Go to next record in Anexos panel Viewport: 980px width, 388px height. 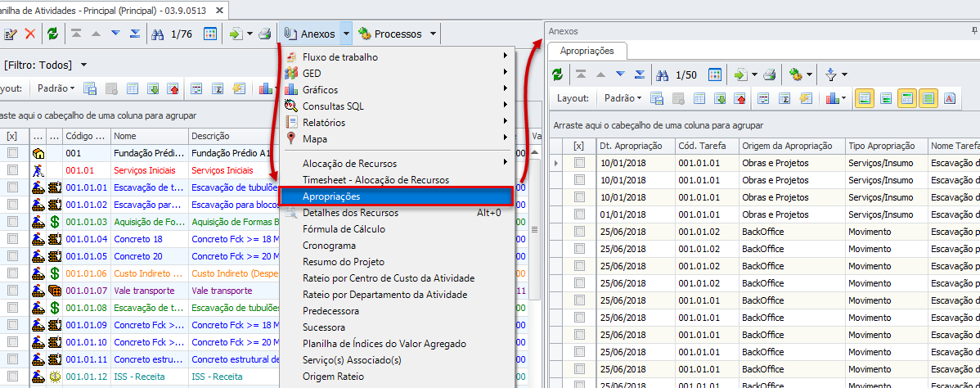(x=620, y=75)
